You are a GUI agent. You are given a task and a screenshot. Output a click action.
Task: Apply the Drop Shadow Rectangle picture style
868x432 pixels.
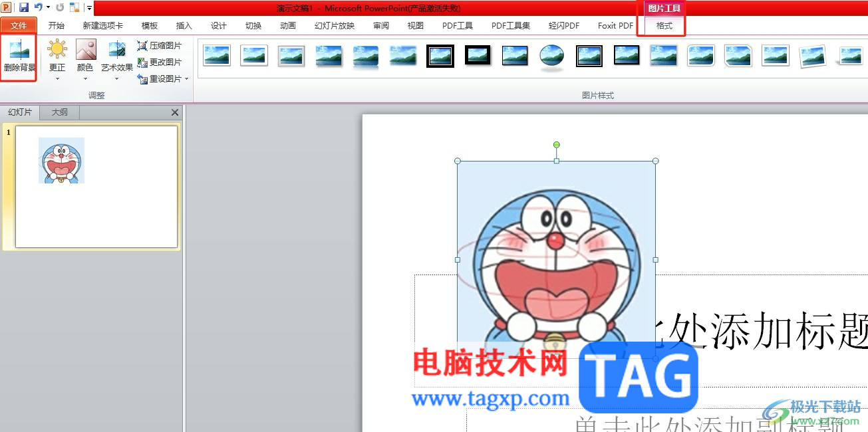(329, 56)
